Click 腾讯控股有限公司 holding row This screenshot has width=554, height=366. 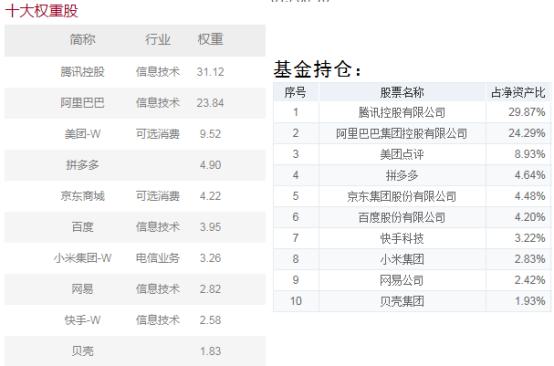[x=402, y=113]
